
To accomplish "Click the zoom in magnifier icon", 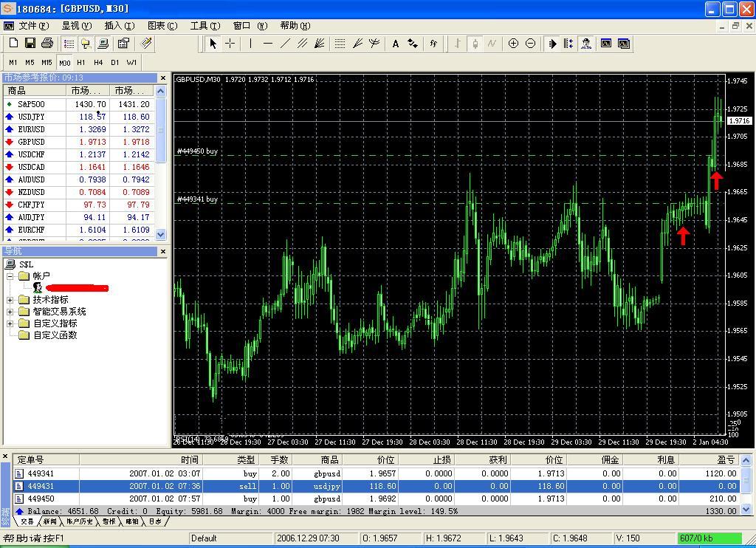I will point(513,44).
